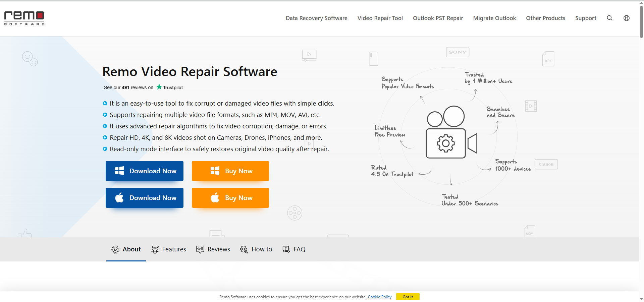
Task: Expand the Other Products menu
Action: 545,18
